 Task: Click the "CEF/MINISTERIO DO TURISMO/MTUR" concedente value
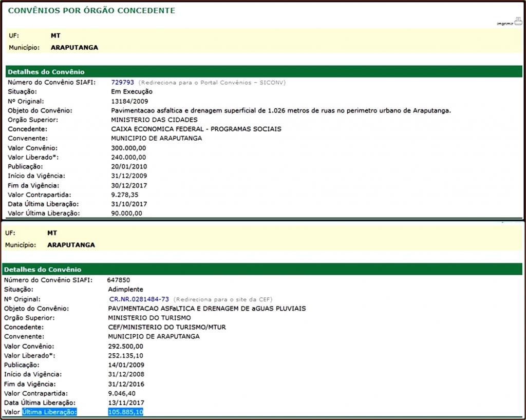167,327
